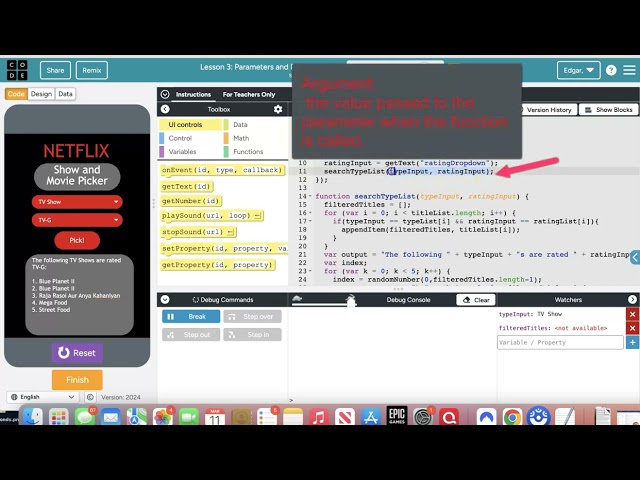Click the getNumber(id) block
Screen dimensions: 640x480
pyautogui.click(x=191, y=201)
